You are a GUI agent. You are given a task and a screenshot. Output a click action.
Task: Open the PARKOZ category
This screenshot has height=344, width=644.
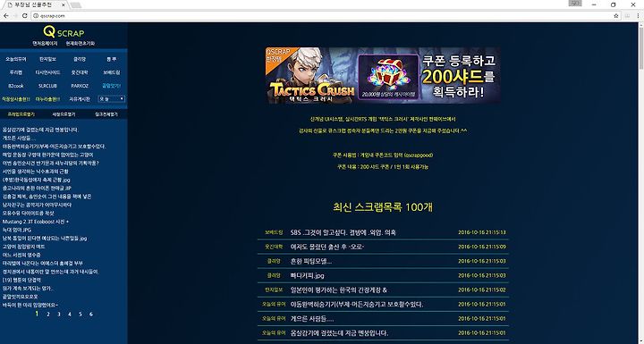pos(80,86)
